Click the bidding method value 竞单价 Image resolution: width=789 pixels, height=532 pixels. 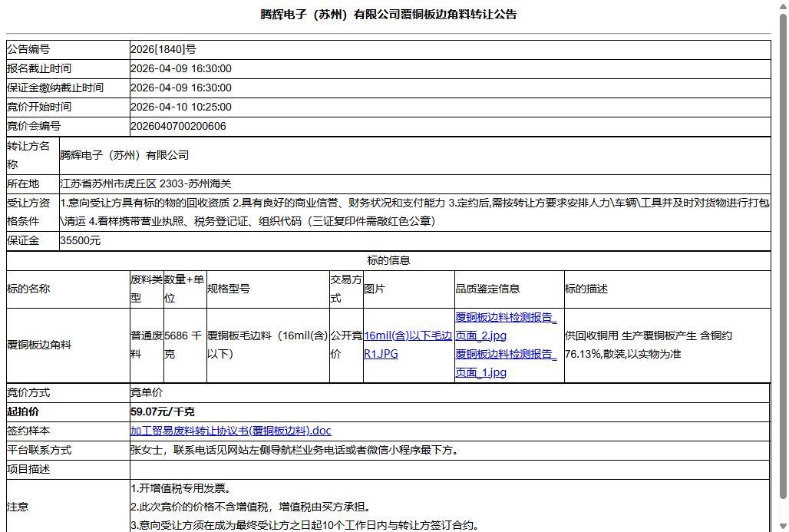tap(147, 392)
